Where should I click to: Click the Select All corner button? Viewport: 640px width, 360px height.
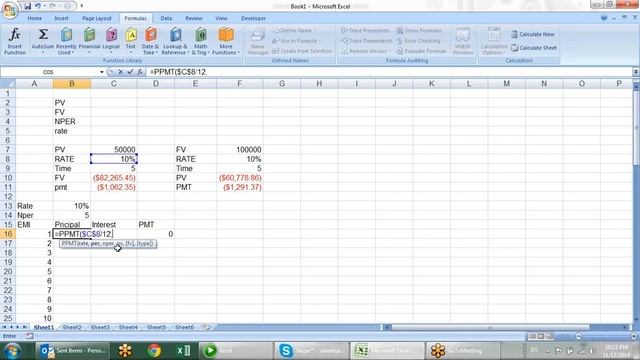(8, 84)
